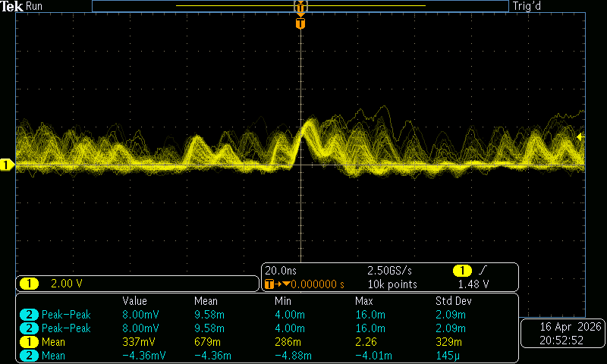Viewport: 607px width, 364px height.
Task: Click the 0.000000 s trigger delay value
Action: 317,284
